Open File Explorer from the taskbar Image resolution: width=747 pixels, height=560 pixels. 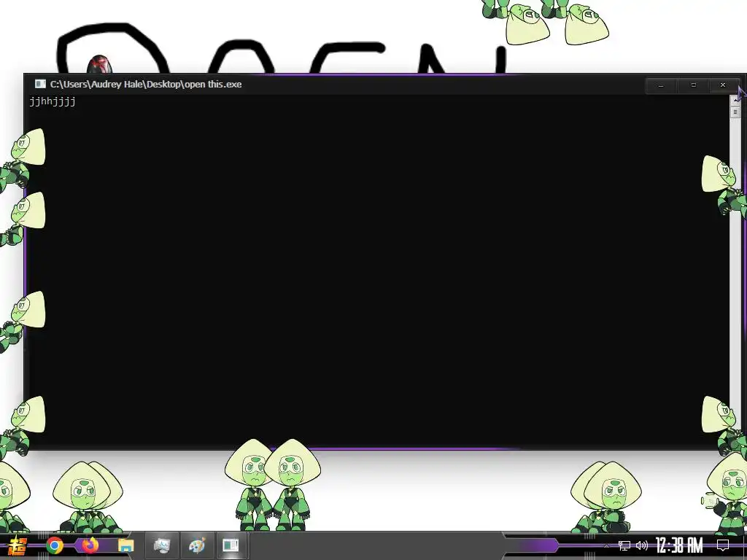(125, 545)
